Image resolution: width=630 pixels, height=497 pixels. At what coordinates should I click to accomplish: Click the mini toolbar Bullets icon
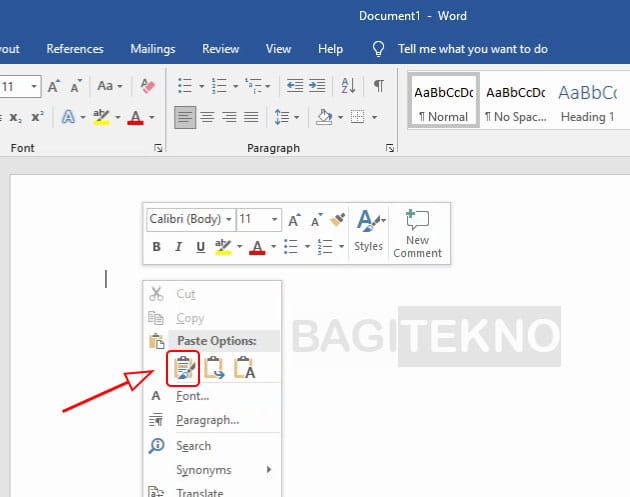pyautogui.click(x=290, y=246)
